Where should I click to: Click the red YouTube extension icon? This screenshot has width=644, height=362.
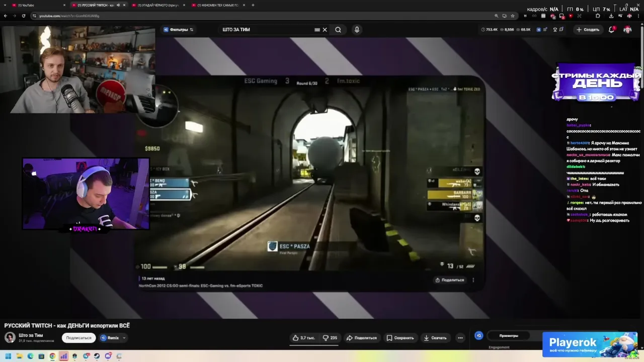pyautogui.click(x=571, y=16)
